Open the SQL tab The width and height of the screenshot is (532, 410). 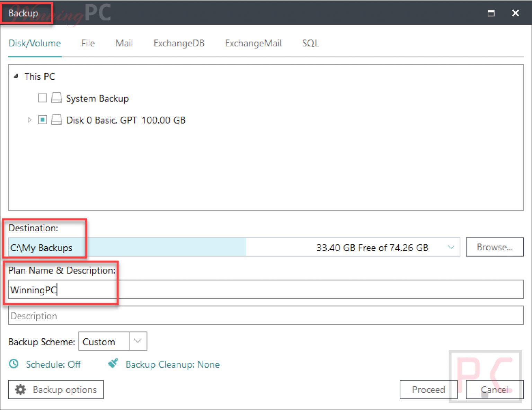coord(310,43)
